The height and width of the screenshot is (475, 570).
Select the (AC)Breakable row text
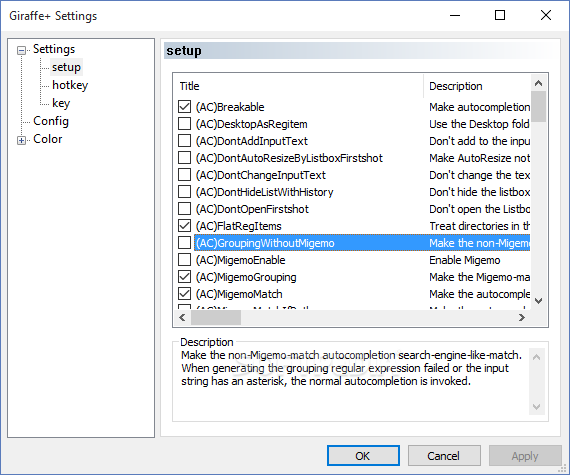tap(230, 107)
